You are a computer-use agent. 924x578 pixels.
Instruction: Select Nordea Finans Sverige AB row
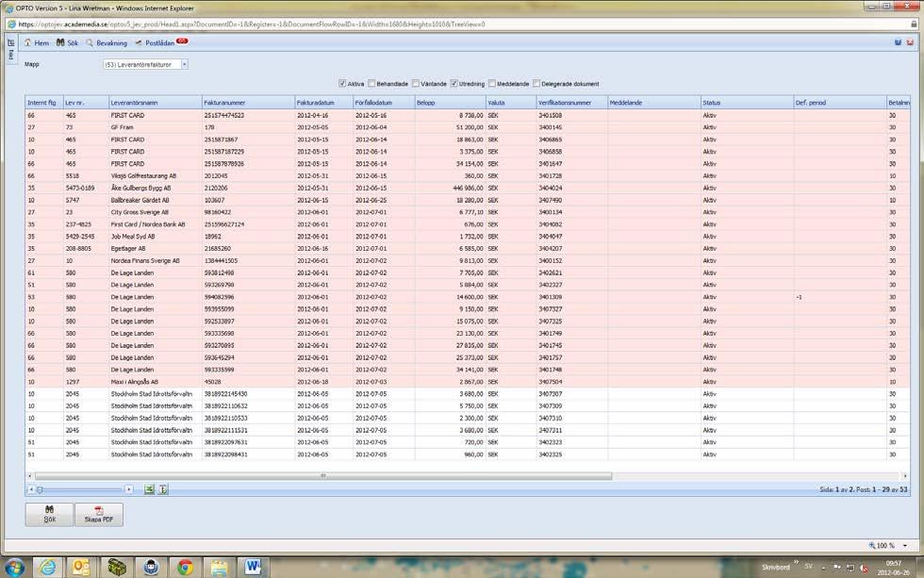click(x=468, y=260)
